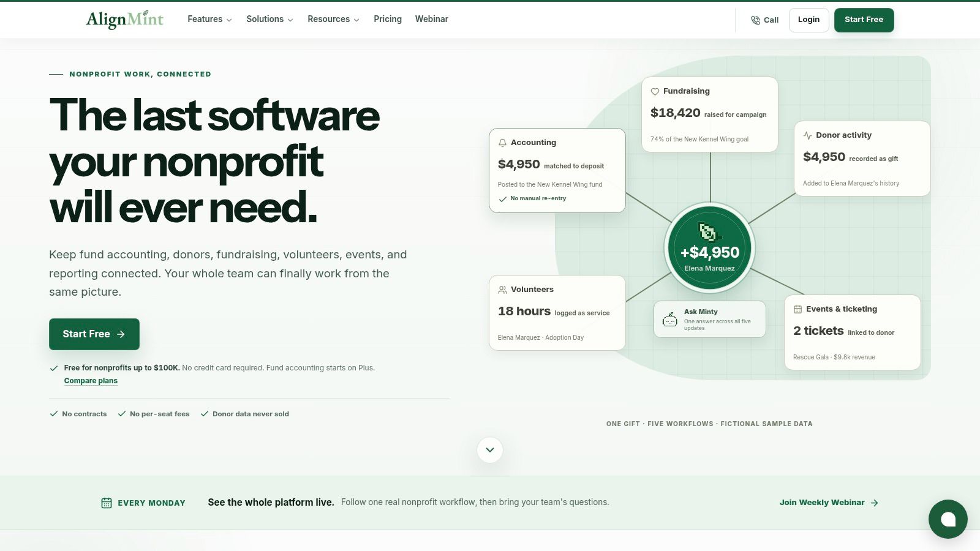The image size is (980, 551).
Task: Click Start Free in the header
Action: [864, 20]
